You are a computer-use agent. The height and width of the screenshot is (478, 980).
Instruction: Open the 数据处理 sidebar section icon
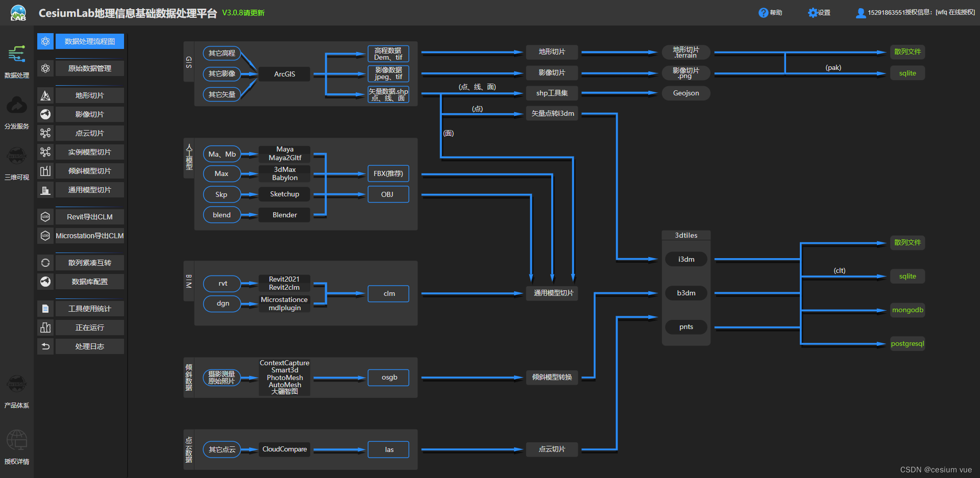point(17,54)
